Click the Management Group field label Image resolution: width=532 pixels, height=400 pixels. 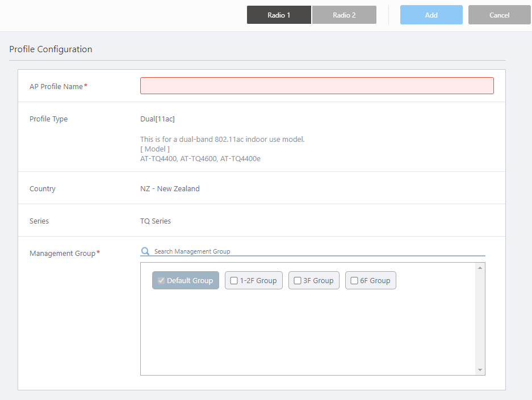(62, 254)
